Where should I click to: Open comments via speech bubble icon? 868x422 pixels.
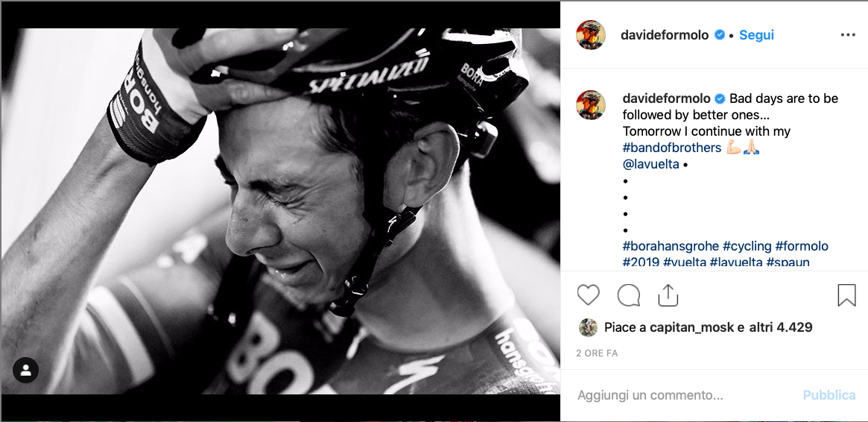pos(629,295)
